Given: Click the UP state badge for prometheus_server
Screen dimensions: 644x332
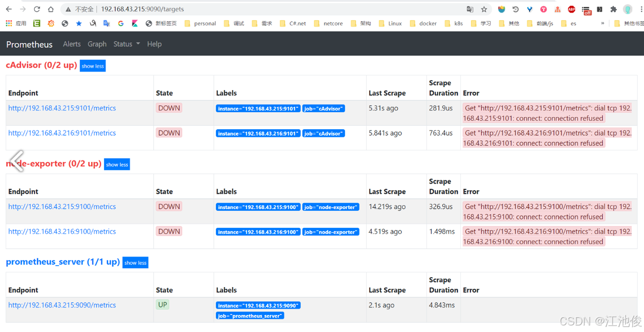Looking at the screenshot, I should 163,305.
